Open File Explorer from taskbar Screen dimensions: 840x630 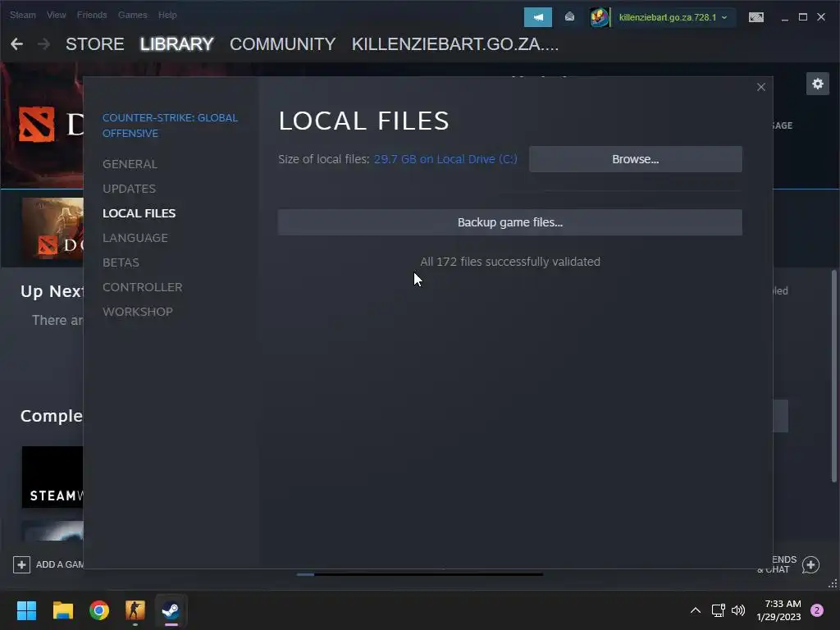(62, 610)
